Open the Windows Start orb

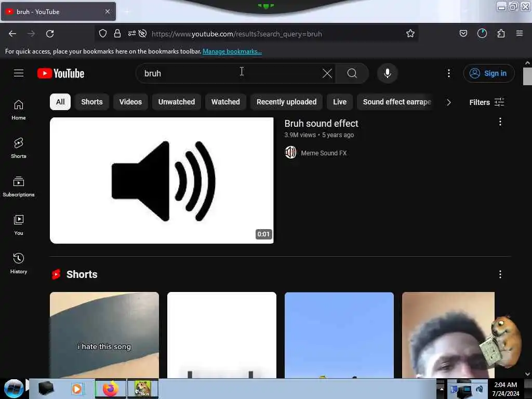(x=14, y=389)
